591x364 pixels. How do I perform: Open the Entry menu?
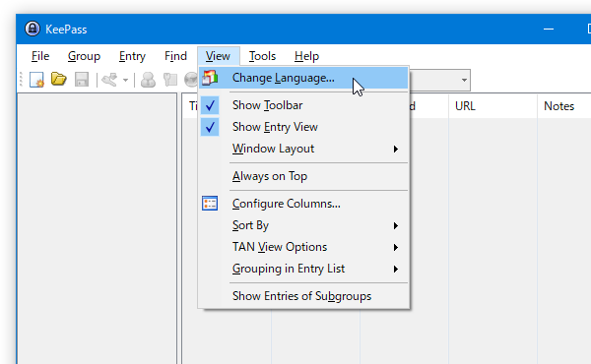click(132, 56)
